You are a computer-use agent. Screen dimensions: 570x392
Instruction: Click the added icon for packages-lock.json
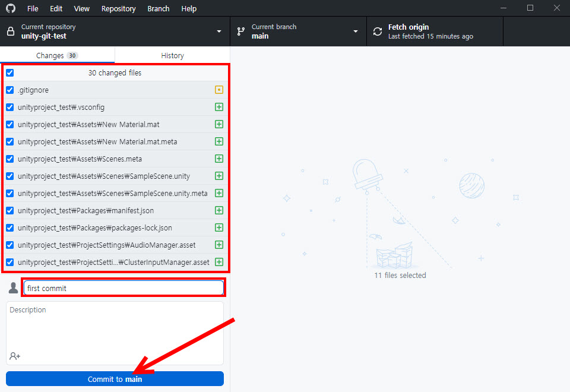click(x=219, y=227)
